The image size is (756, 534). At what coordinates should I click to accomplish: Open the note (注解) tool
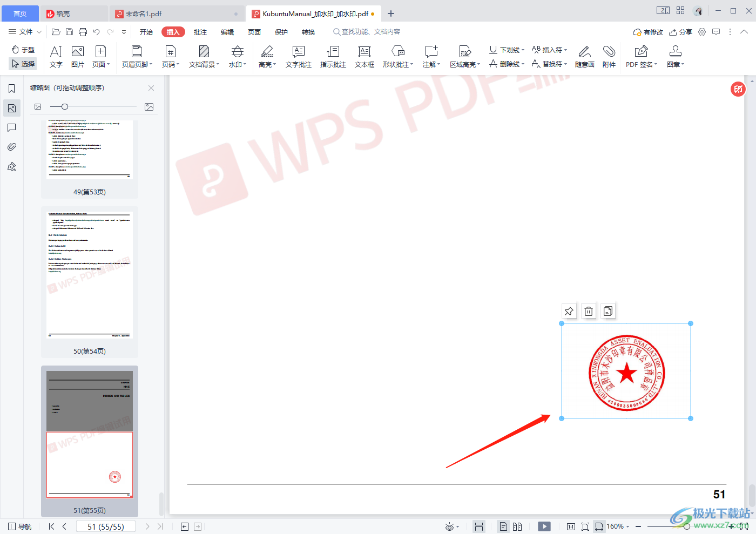(x=431, y=57)
